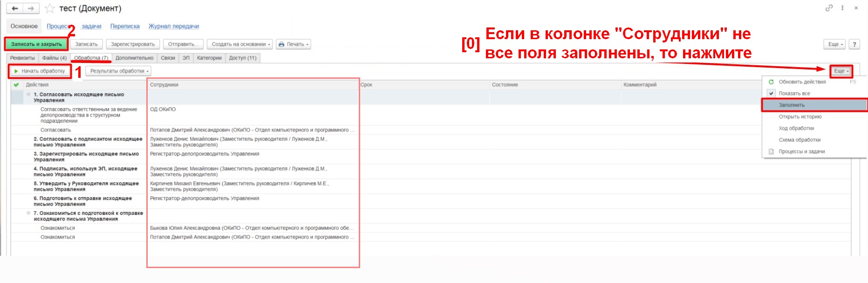868x283 pixels.
Task: Click the Начать обработку button
Action: click(40, 71)
